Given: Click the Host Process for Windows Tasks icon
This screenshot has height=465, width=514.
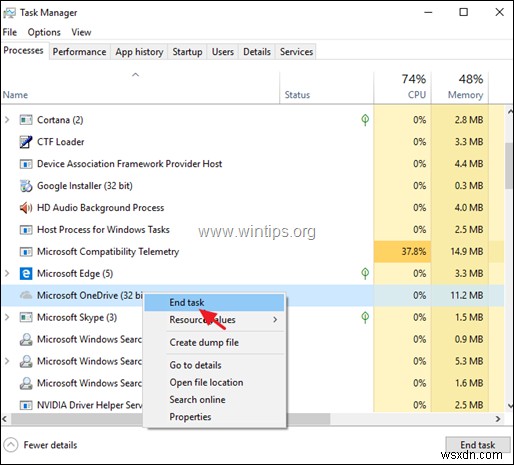Looking at the screenshot, I should tap(26, 230).
